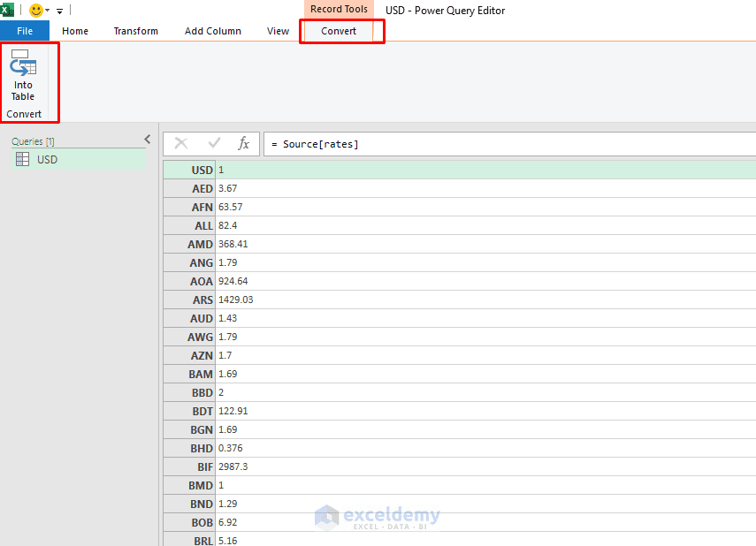756x546 pixels.
Task: Click the AOA value 924.64
Action: tap(233, 281)
